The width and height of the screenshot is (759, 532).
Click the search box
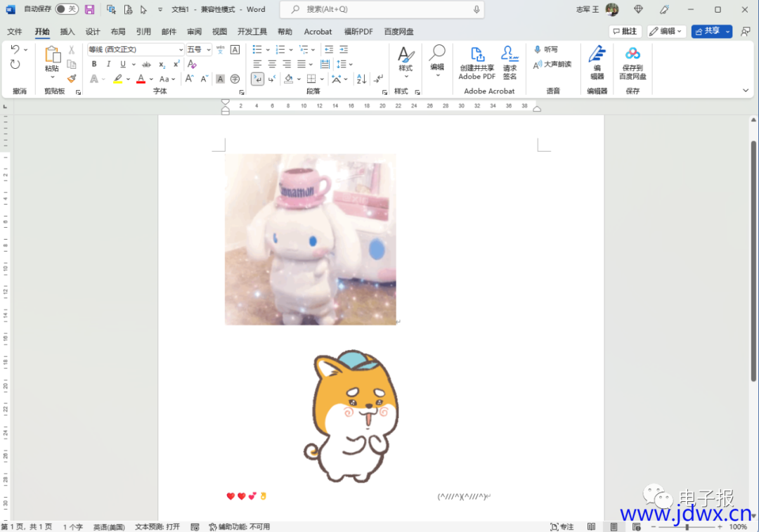tap(382, 9)
